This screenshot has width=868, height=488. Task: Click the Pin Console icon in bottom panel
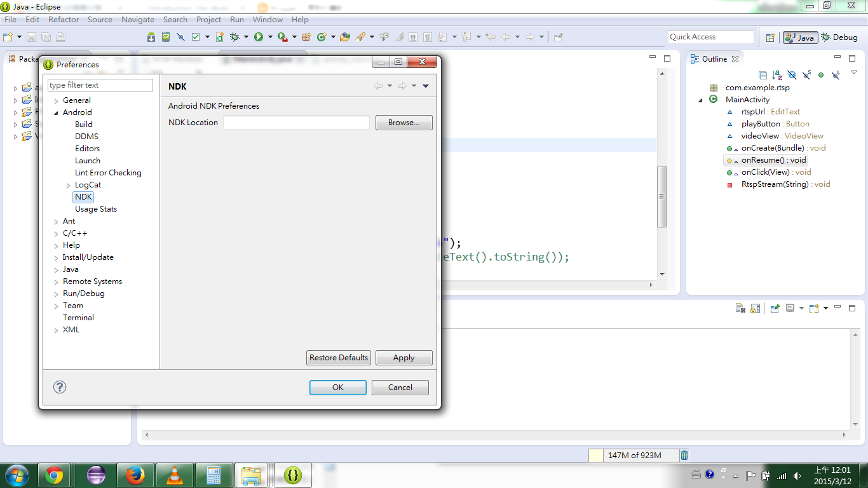[775, 308]
